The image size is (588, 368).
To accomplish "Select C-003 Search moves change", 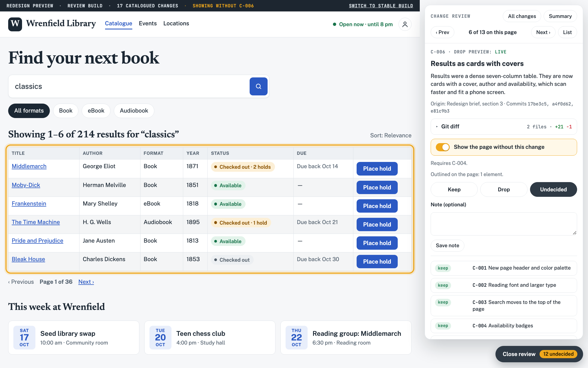I will click(x=504, y=306).
